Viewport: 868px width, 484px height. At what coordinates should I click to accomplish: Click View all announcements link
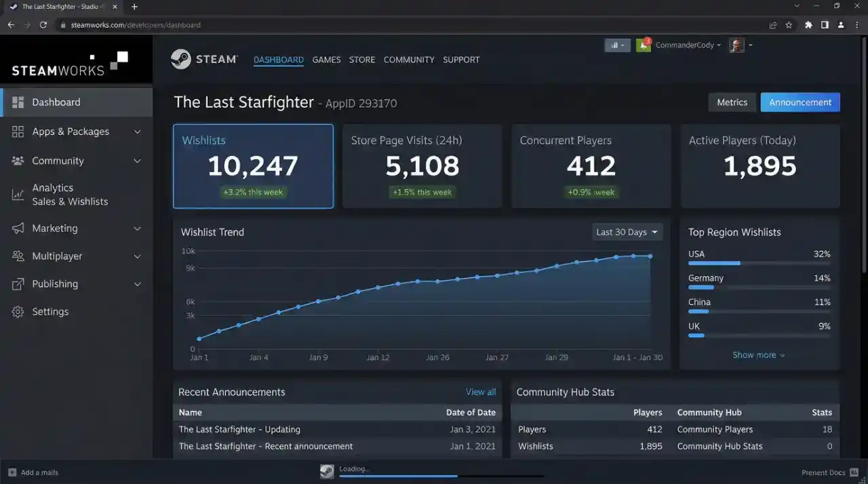point(481,392)
